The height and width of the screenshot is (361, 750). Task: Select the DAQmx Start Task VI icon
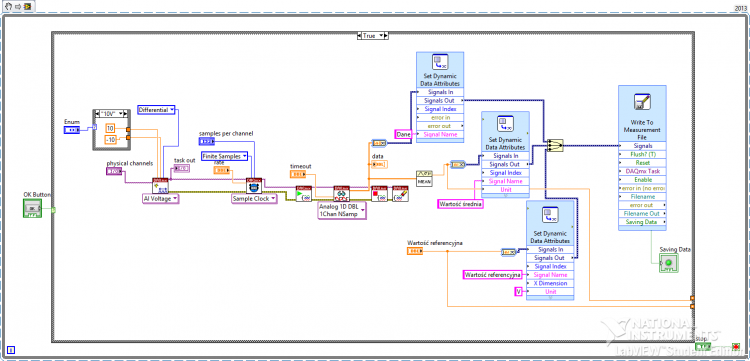pyautogui.click(x=304, y=193)
